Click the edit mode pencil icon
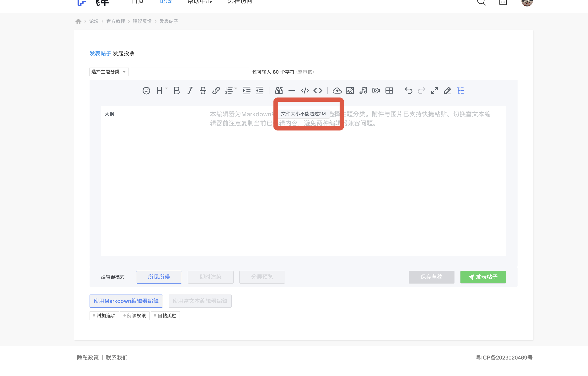Viewport: 588px width, 376px height. (x=447, y=91)
